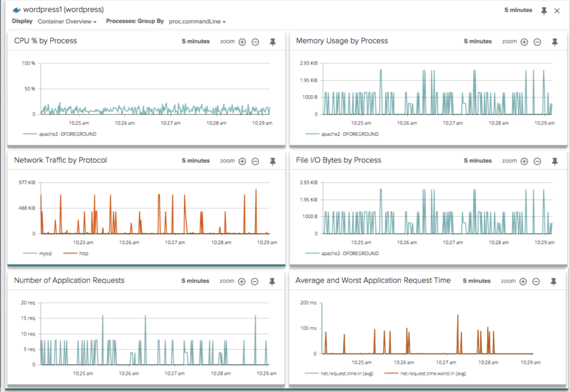The image size is (570, 392).
Task: Click 5 minutes label in File I/O header
Action: click(478, 161)
